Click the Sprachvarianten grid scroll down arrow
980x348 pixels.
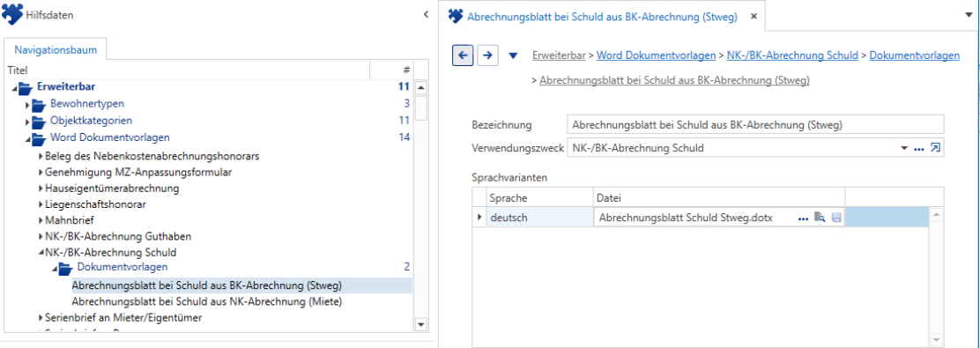click(936, 340)
